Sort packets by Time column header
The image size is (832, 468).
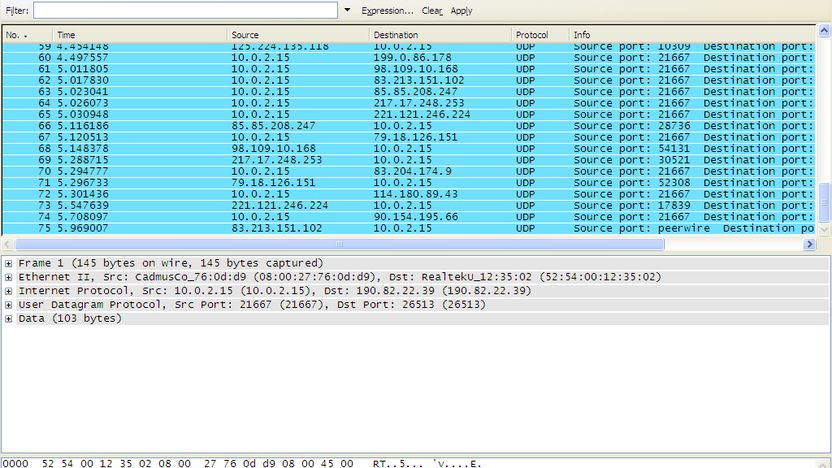140,34
